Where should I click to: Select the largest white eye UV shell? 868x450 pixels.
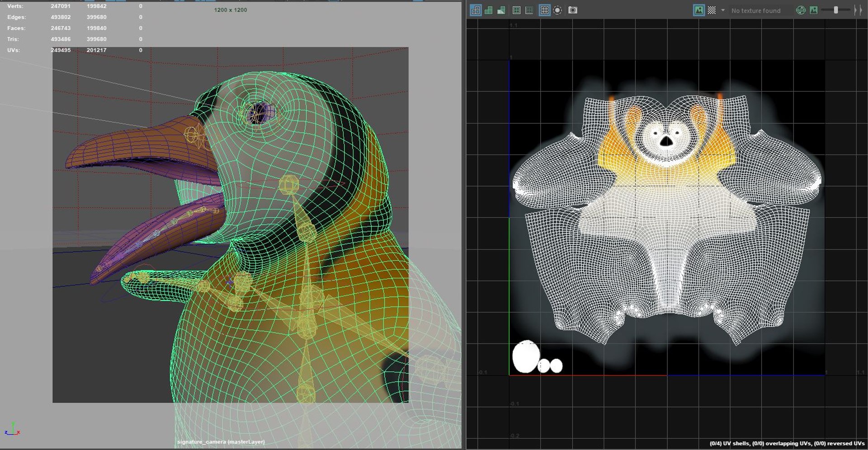pos(526,356)
